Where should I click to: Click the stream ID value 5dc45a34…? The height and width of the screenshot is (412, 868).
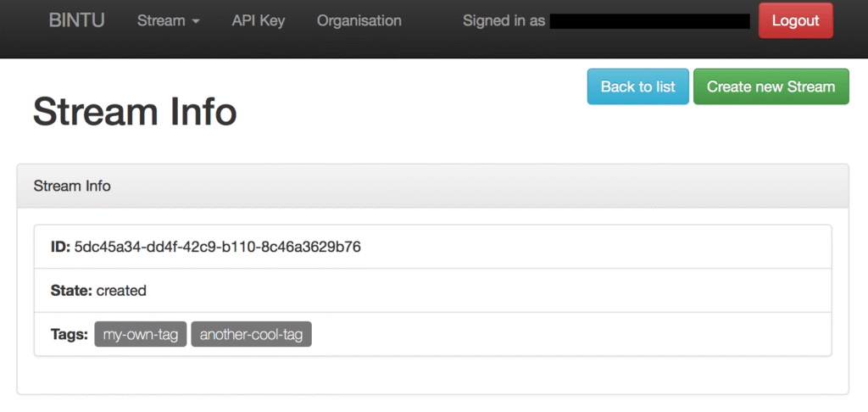[218, 247]
